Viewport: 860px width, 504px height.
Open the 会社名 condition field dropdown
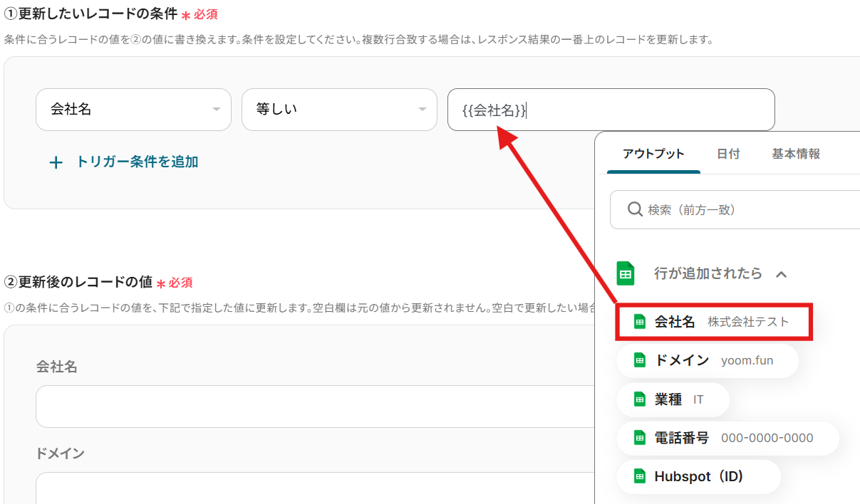[133, 110]
